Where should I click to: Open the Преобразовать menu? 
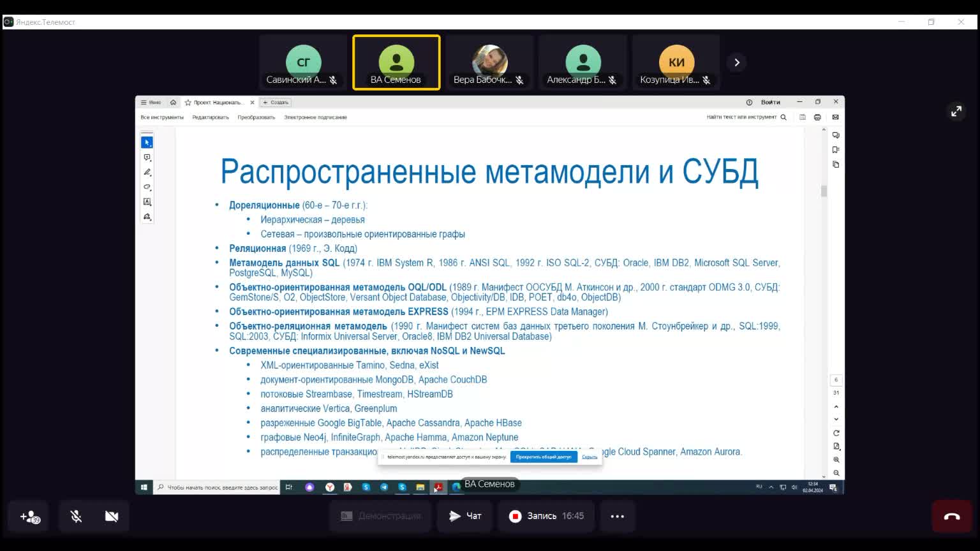(x=256, y=117)
